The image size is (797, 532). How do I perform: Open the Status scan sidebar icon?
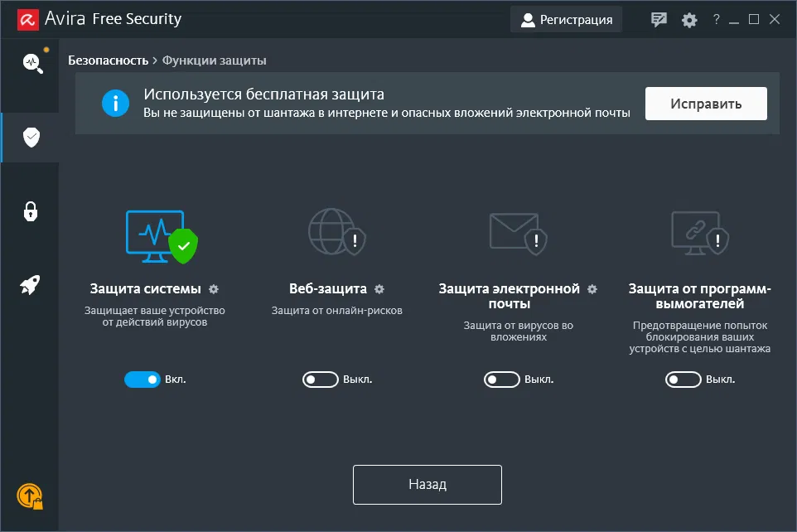coord(31,63)
